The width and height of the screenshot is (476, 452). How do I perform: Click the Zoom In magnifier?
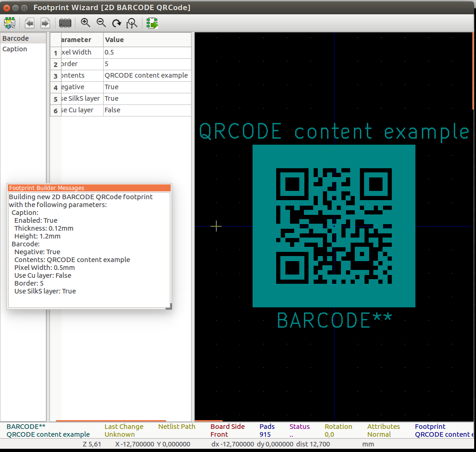86,23
